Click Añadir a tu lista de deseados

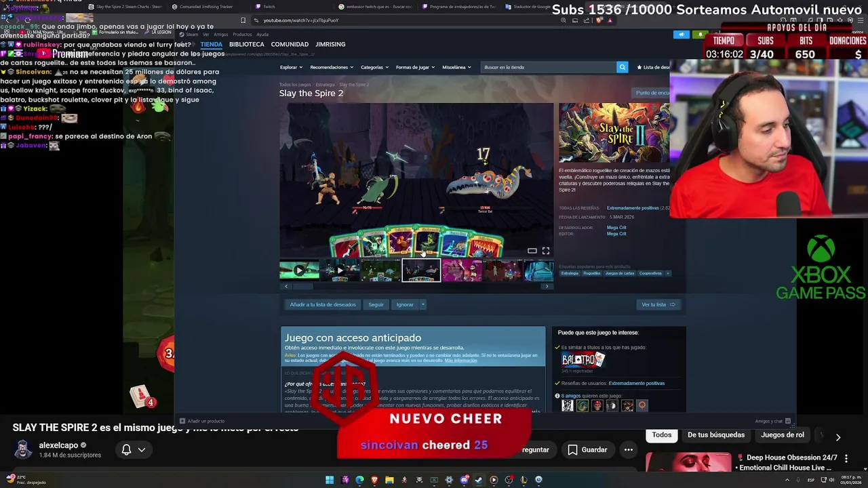323,304
